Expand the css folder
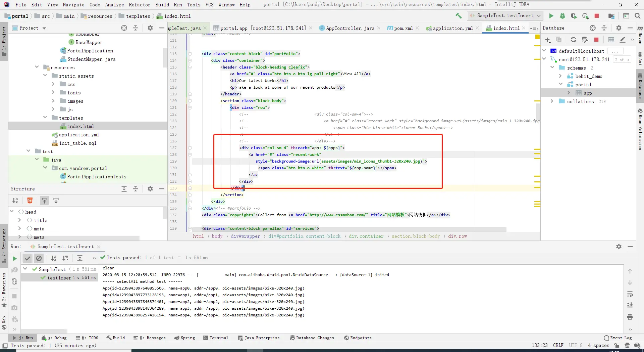644x352 pixels. click(53, 84)
